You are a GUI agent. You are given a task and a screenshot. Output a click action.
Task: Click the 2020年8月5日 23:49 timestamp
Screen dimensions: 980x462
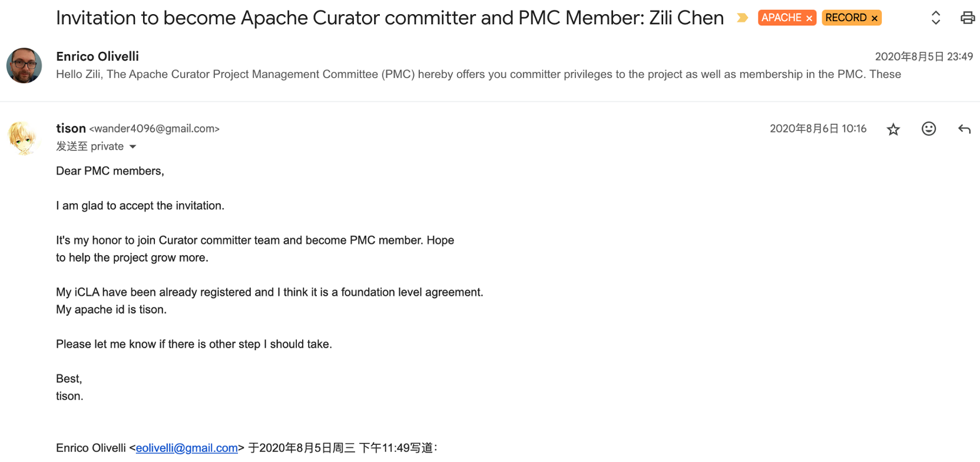[x=923, y=57]
